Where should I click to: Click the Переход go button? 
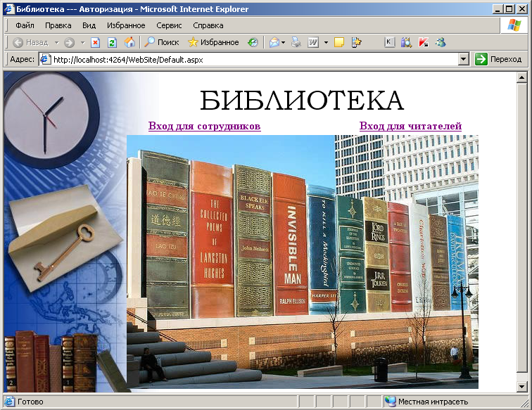click(498, 59)
